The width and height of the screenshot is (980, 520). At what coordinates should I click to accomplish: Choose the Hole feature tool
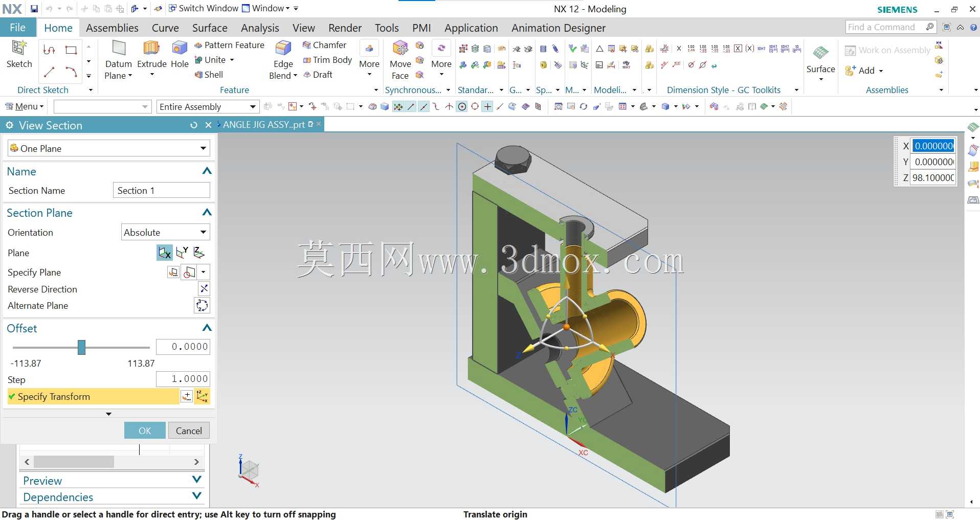(x=180, y=54)
